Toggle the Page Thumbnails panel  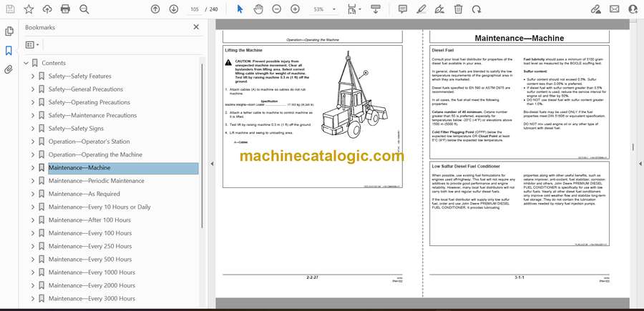9,31
